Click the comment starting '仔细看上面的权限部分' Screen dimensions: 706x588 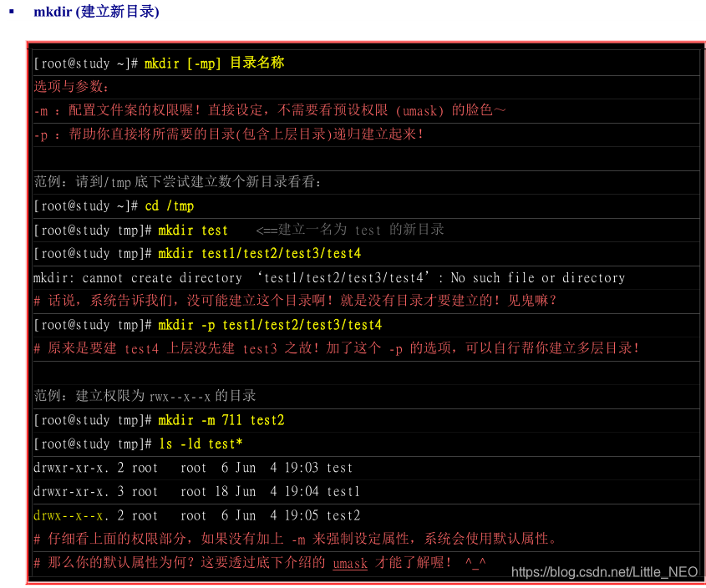pos(296,539)
